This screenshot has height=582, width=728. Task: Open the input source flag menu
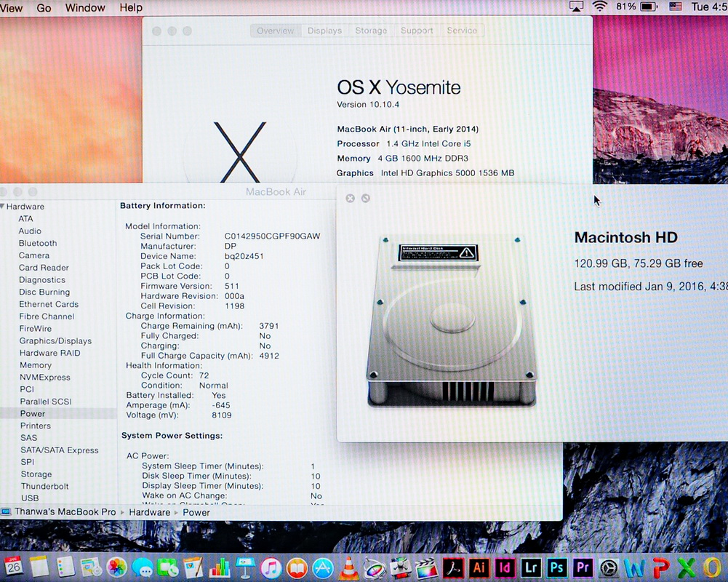[675, 7]
